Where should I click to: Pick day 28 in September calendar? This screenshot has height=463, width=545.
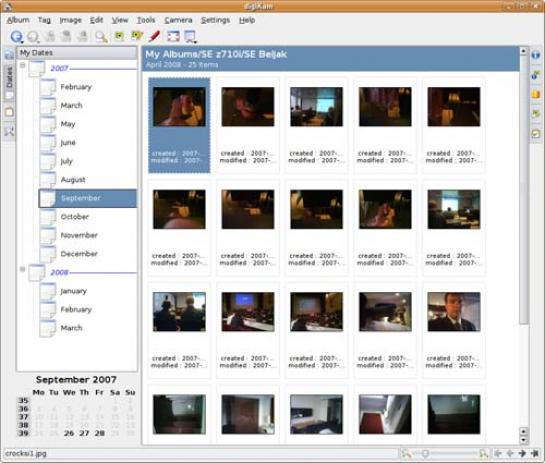(x=99, y=433)
